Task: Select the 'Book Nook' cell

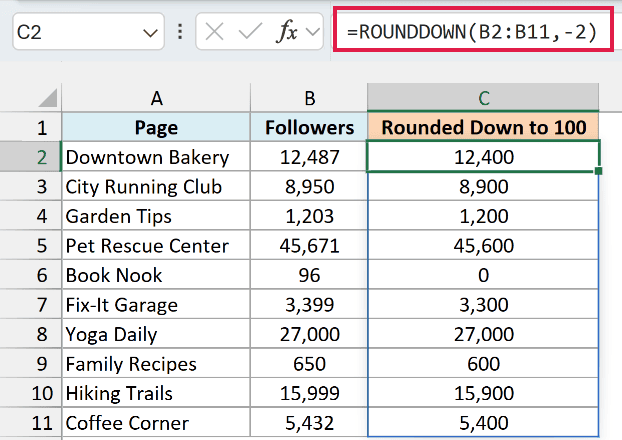Action: 156,275
